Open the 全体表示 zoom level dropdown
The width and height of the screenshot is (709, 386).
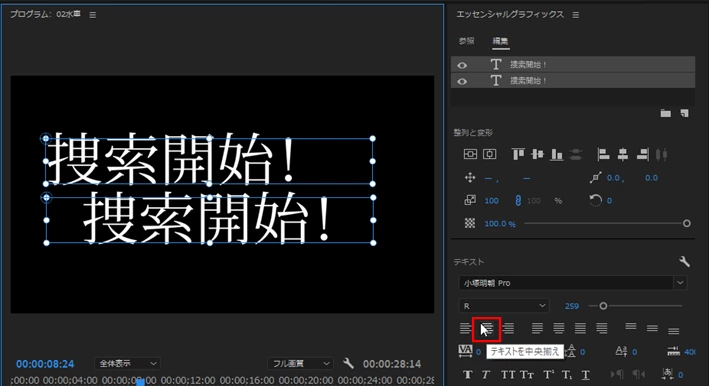(127, 363)
